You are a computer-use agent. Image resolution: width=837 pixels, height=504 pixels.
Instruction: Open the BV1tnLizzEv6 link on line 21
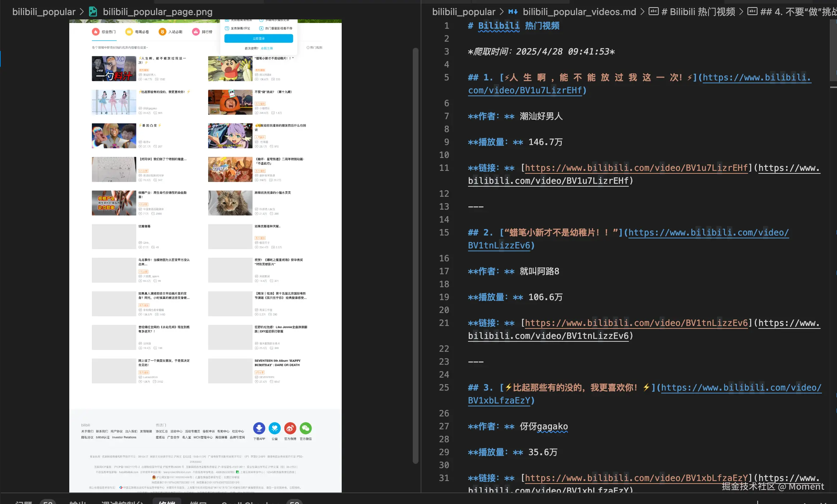[x=636, y=323]
